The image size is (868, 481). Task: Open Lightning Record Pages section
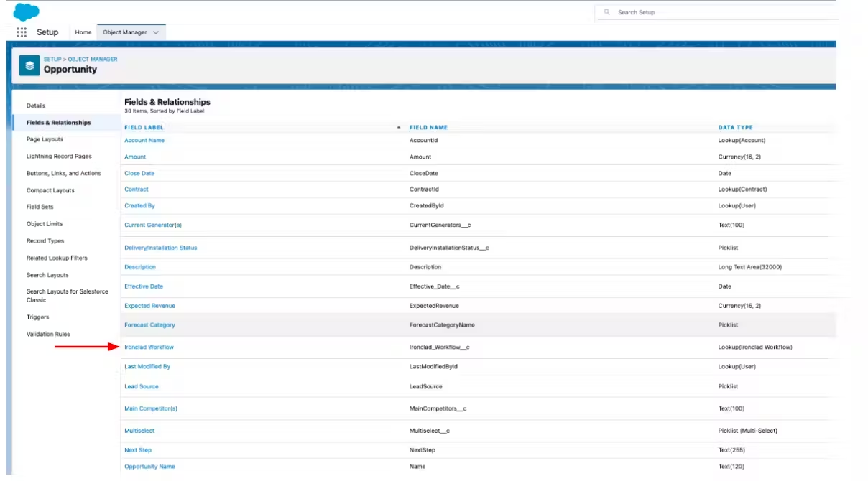(59, 157)
